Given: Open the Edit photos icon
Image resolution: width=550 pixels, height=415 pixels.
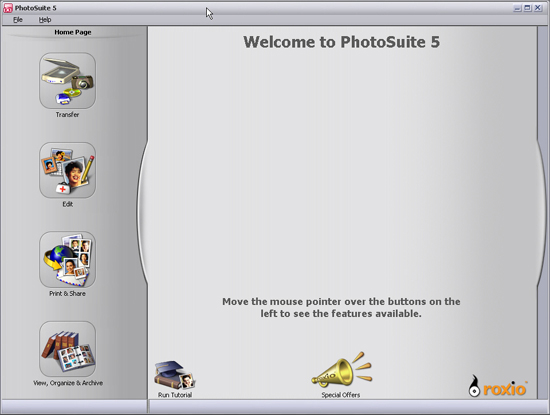Looking at the screenshot, I should tap(67, 170).
